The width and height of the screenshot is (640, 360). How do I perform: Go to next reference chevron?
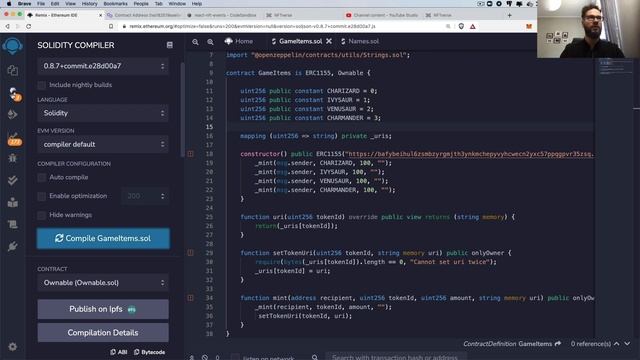point(627,344)
